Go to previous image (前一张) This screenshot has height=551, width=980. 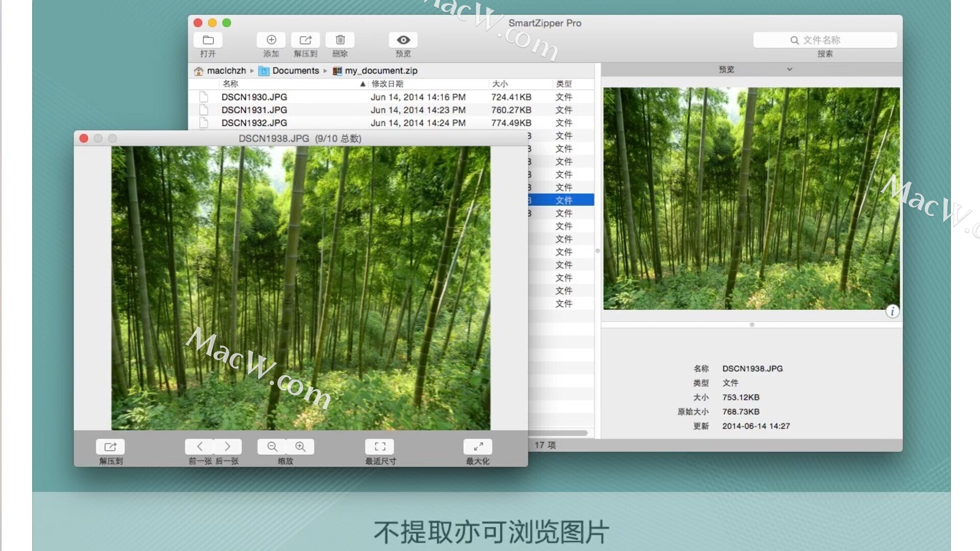200,447
